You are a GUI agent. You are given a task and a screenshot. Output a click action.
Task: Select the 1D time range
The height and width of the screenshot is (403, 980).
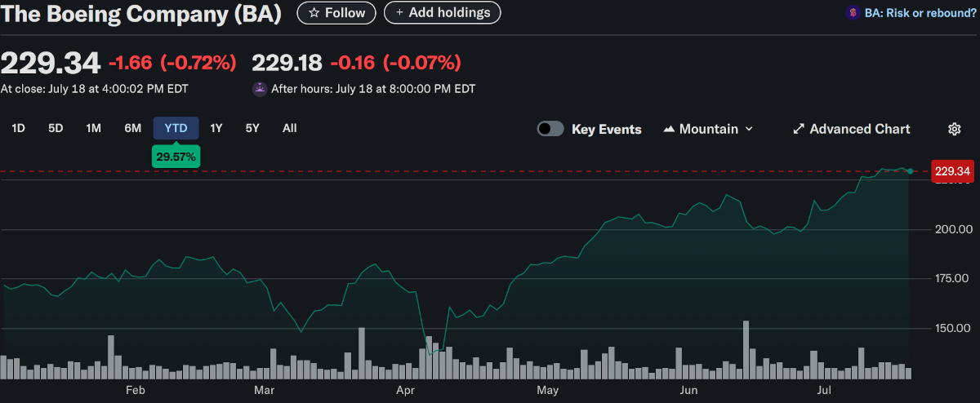click(x=18, y=128)
